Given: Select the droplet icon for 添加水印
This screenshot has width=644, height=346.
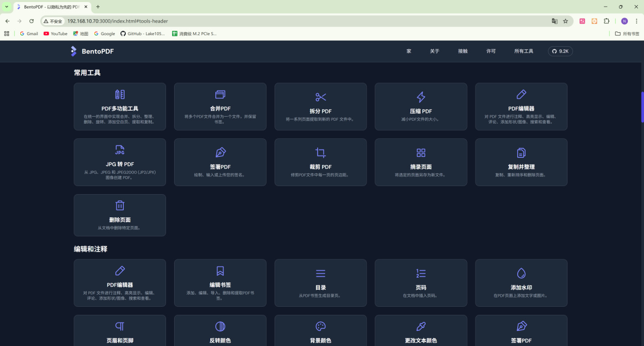Looking at the screenshot, I should pyautogui.click(x=521, y=274).
